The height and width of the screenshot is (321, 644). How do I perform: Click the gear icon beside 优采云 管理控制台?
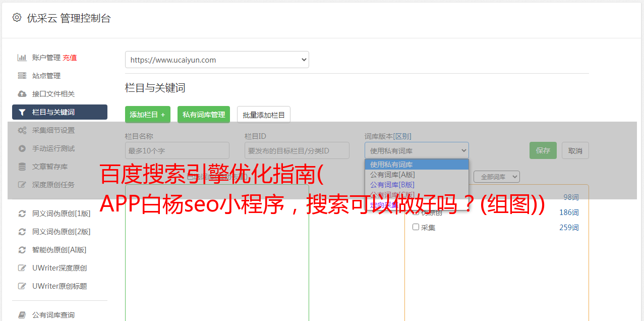click(x=17, y=18)
